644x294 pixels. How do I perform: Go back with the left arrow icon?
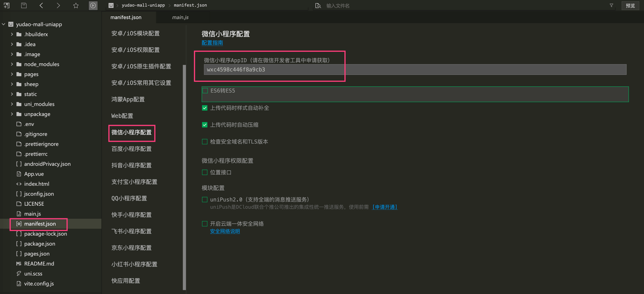(41, 5)
